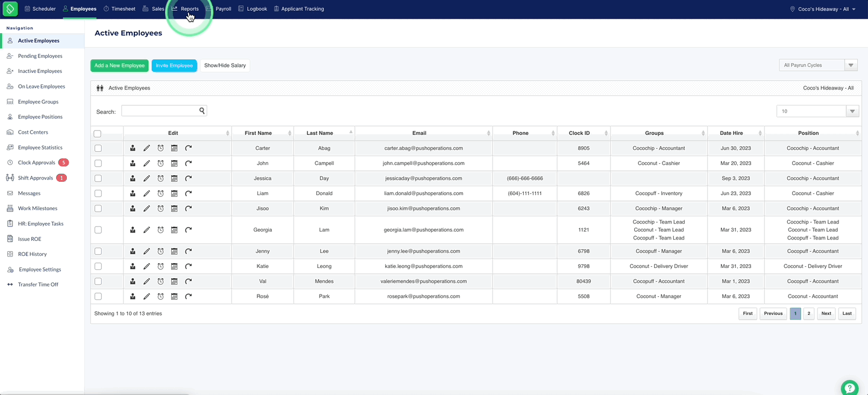Check the box for Carter Abag row
The image size is (868, 395).
[x=98, y=148]
